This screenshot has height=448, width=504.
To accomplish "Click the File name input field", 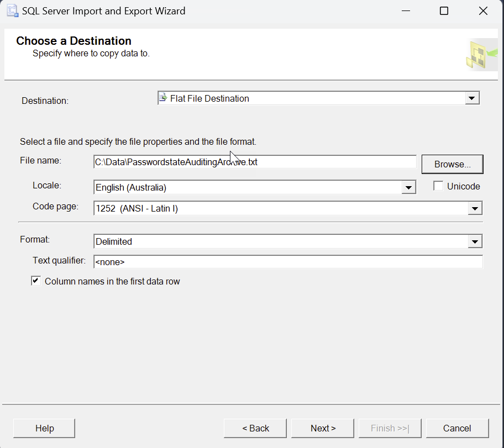I will (x=255, y=162).
